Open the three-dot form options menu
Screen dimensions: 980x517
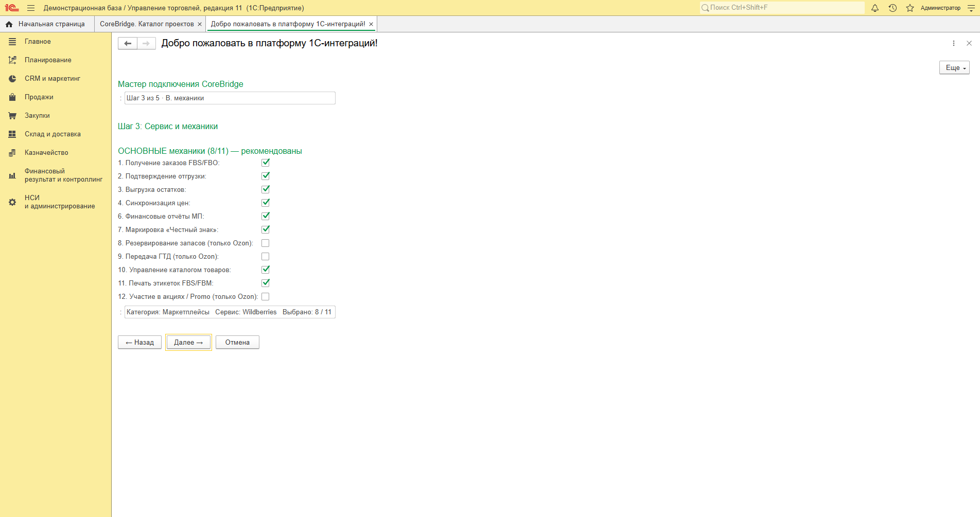pyautogui.click(x=954, y=43)
